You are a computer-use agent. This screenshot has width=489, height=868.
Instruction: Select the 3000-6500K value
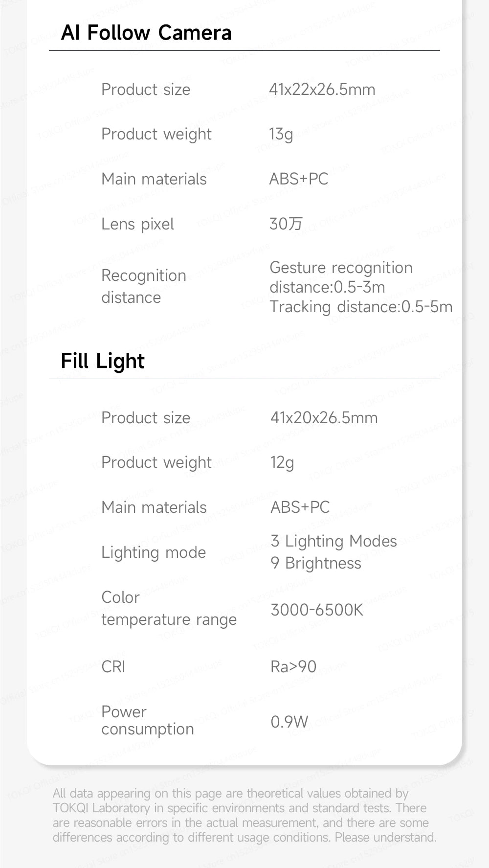(x=317, y=610)
